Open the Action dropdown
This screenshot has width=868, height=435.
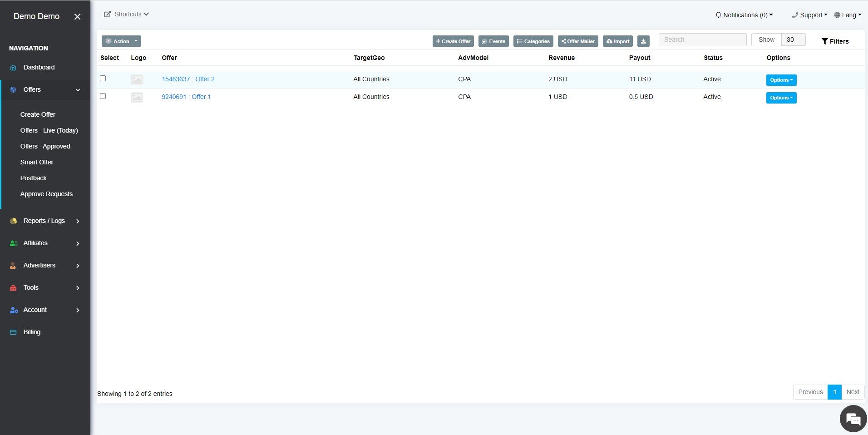[121, 41]
